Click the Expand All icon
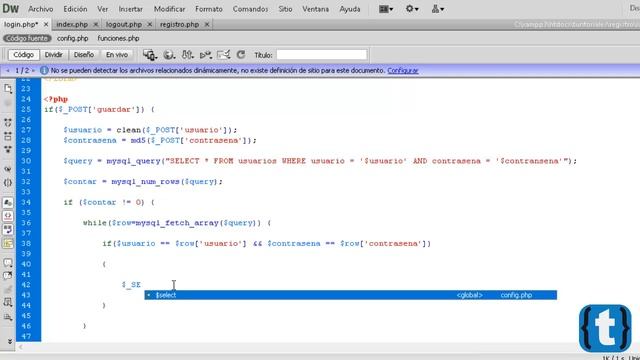 tap(8, 149)
